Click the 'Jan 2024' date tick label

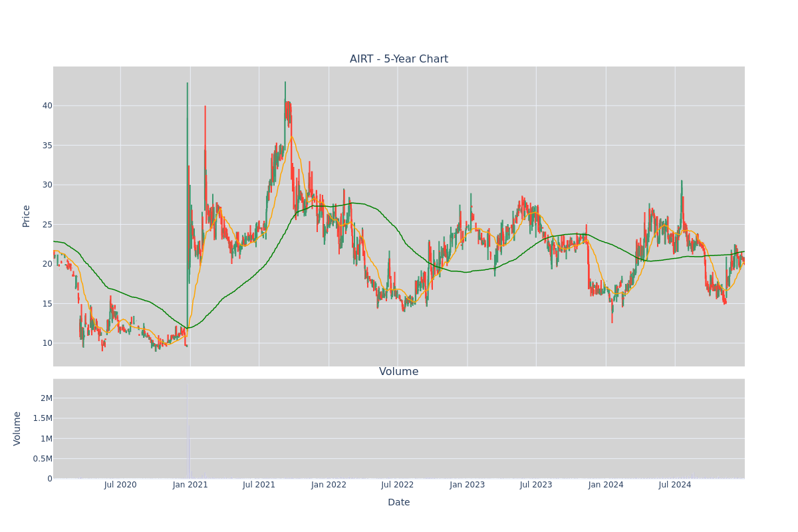tap(606, 485)
